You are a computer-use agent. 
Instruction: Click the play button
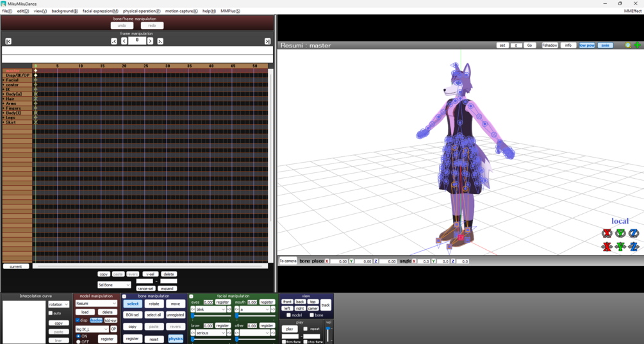[290, 329]
